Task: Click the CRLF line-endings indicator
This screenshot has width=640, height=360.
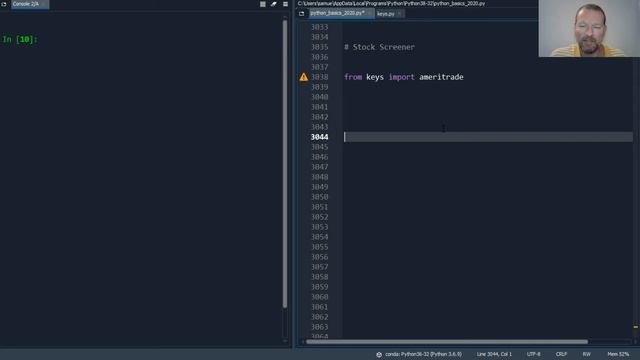Action: (561, 354)
